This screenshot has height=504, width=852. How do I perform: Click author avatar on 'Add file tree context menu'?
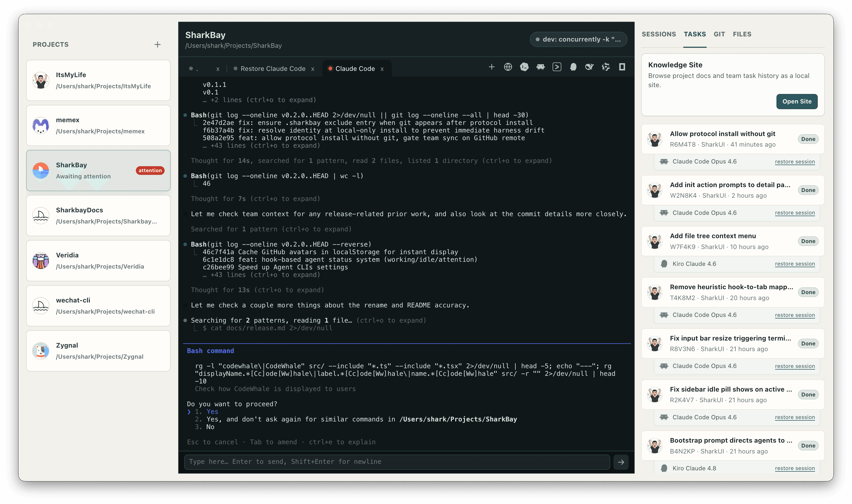point(654,241)
